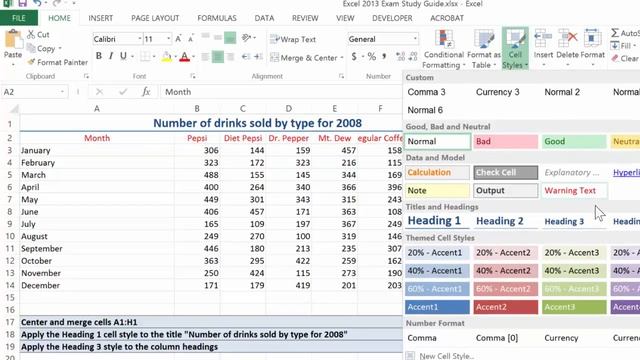
Task: Toggle Underline formatting
Action: (x=123, y=56)
